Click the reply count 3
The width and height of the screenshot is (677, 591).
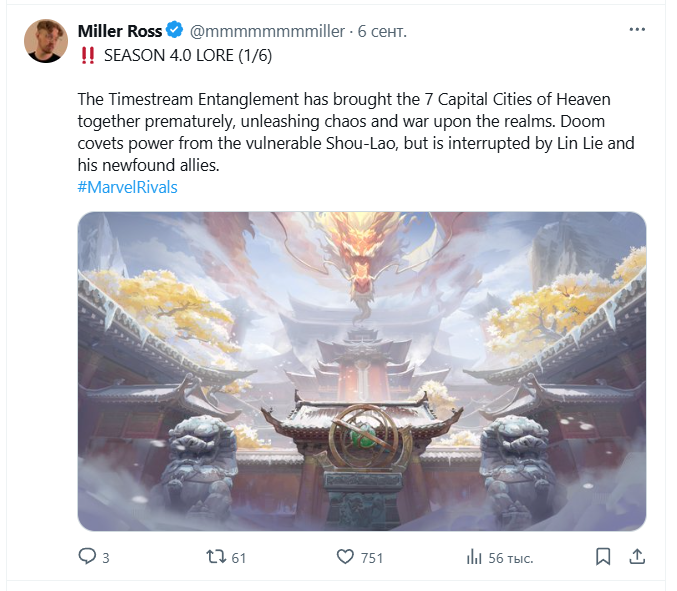tap(106, 558)
